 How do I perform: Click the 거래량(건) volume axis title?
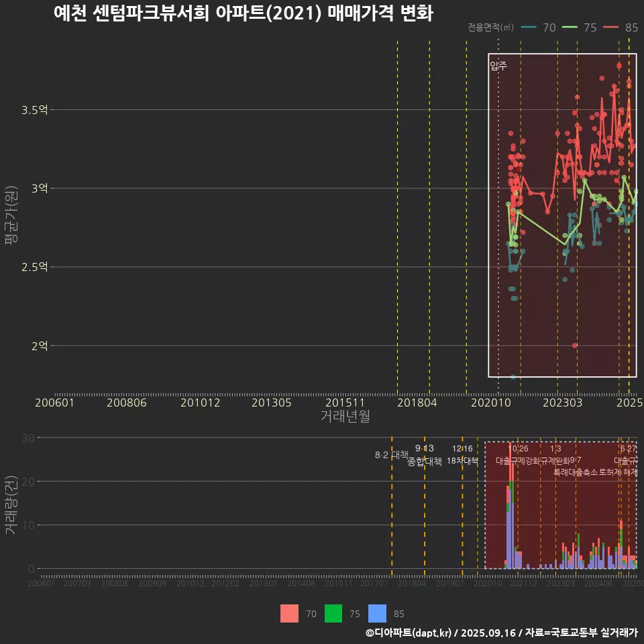[x=11, y=505]
